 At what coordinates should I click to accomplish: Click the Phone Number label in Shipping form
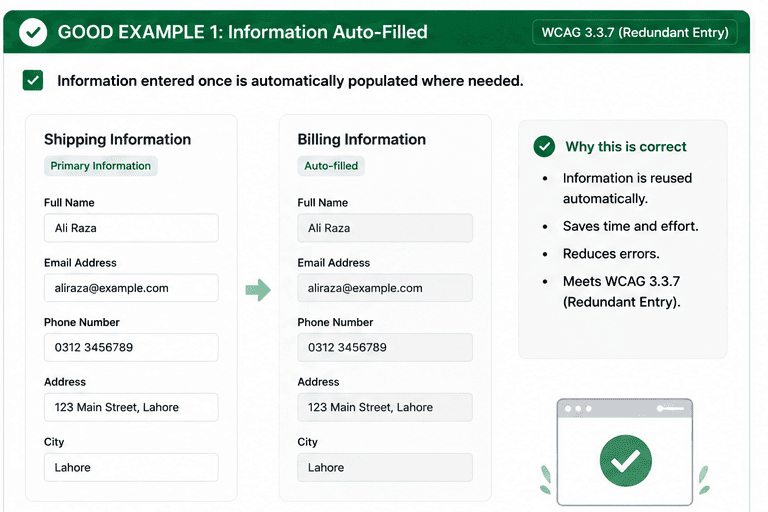pos(82,322)
